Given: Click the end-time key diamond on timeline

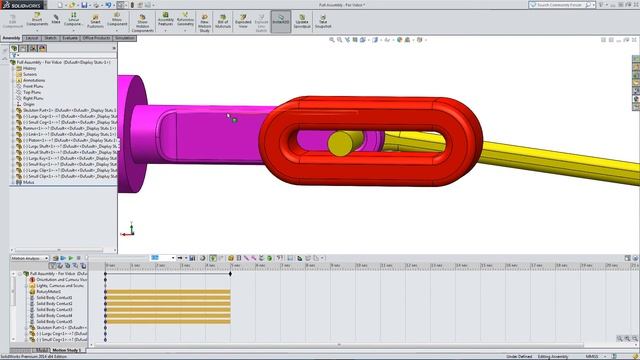Looking at the screenshot, I should (x=231, y=274).
